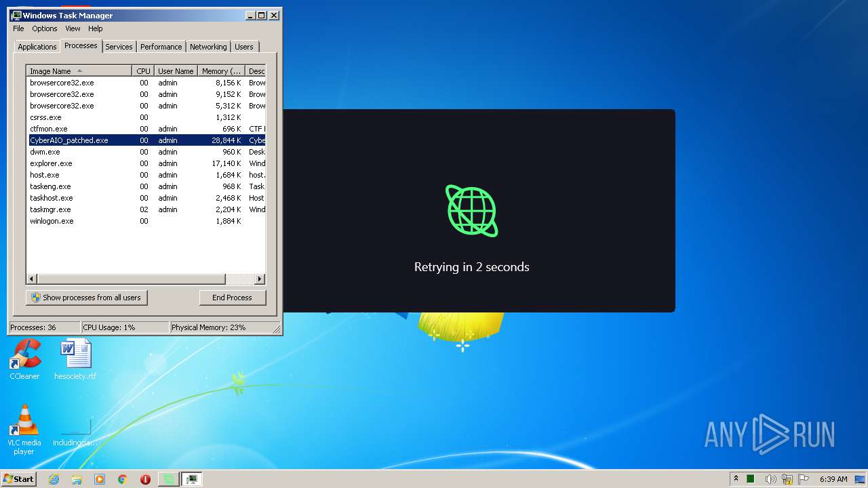Click the horizontal scrollbar thumb in process list
Viewport: 868px width, 488px height.
[131, 279]
